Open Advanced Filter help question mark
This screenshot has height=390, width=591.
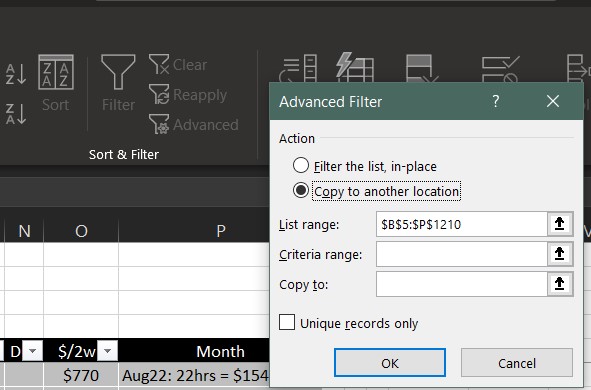pos(496,101)
